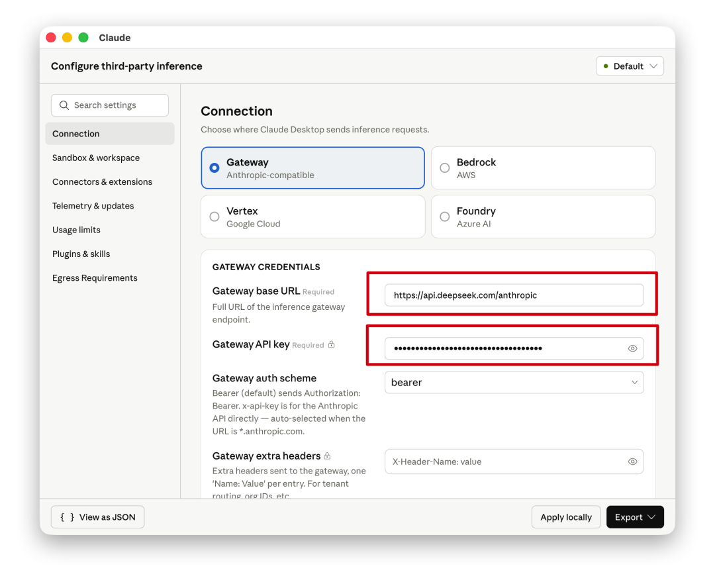
Task: Switch to Telemetry & updates section
Action: coord(93,206)
